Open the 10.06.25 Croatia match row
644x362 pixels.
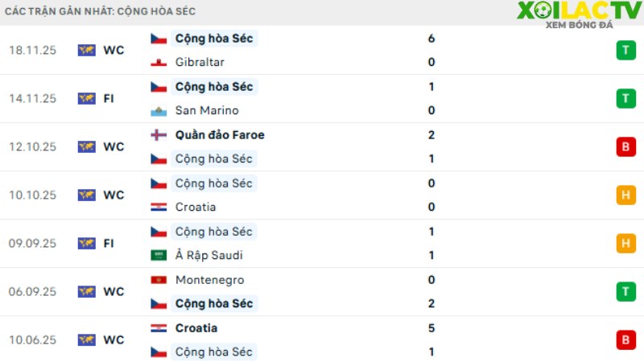pyautogui.click(x=322, y=340)
